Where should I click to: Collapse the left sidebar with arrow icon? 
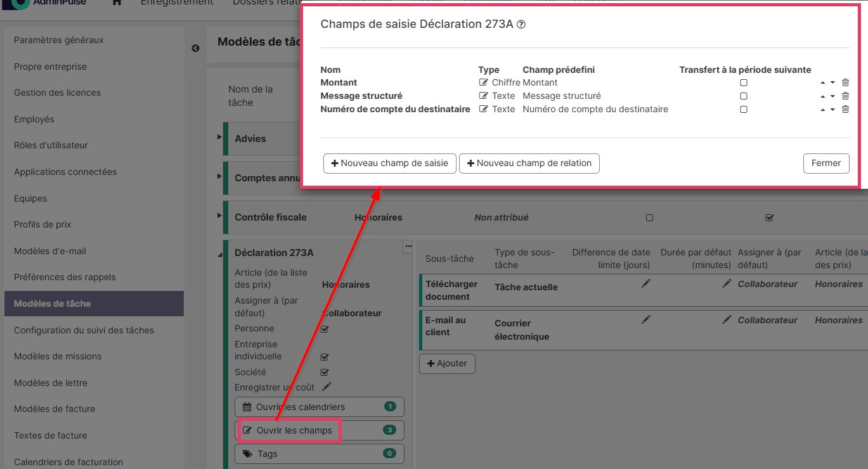[195, 48]
